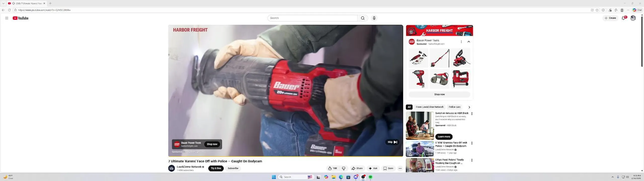Screen dimensions: 644x181
Task: Focus the YouTube search input field
Action: 312,18
